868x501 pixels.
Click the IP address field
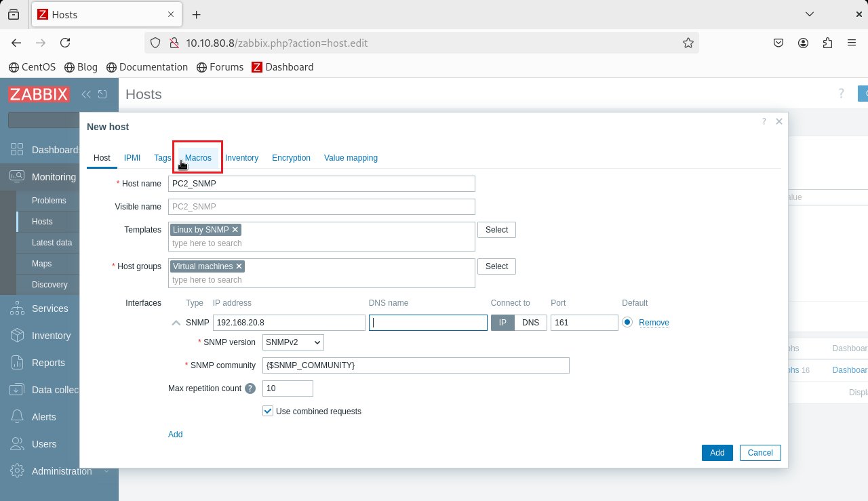[289, 323]
